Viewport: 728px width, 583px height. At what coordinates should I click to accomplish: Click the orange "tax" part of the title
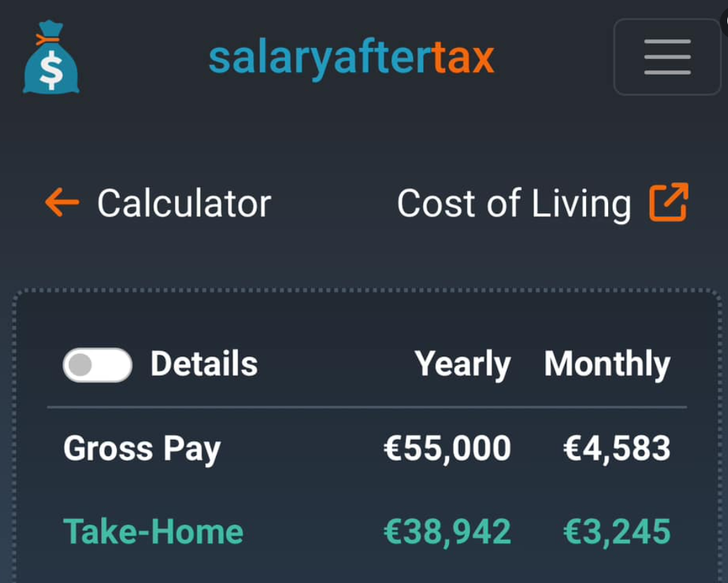click(x=463, y=58)
